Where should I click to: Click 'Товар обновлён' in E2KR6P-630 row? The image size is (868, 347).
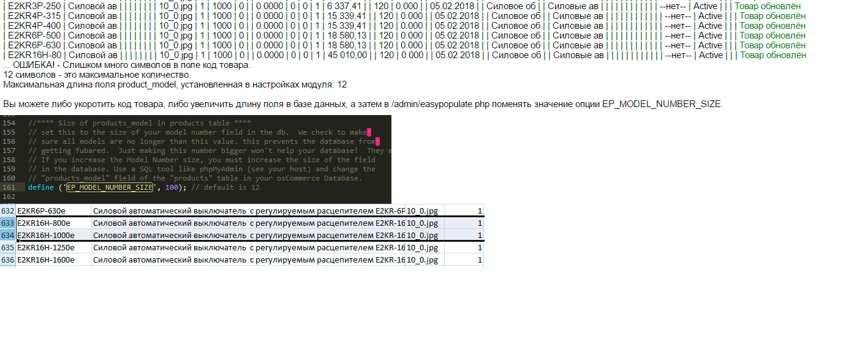(x=772, y=45)
